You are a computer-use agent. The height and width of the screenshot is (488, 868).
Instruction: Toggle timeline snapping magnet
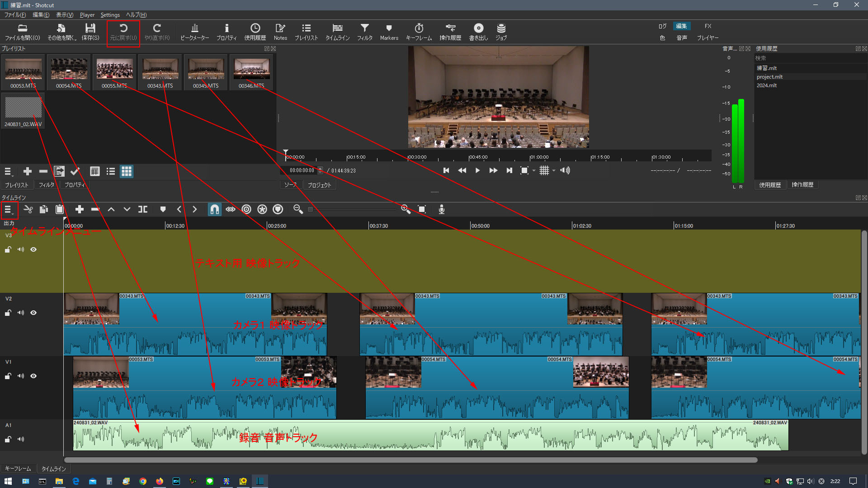215,209
